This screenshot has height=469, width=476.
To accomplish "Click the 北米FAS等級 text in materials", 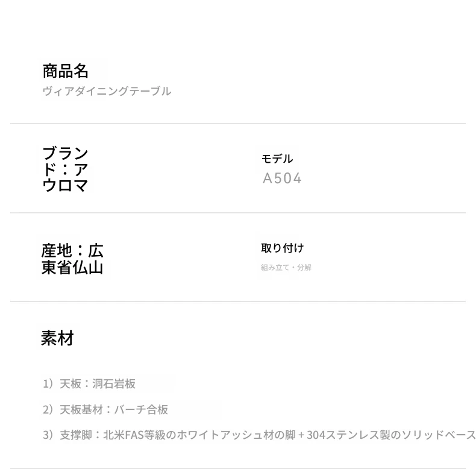I will (134, 435).
